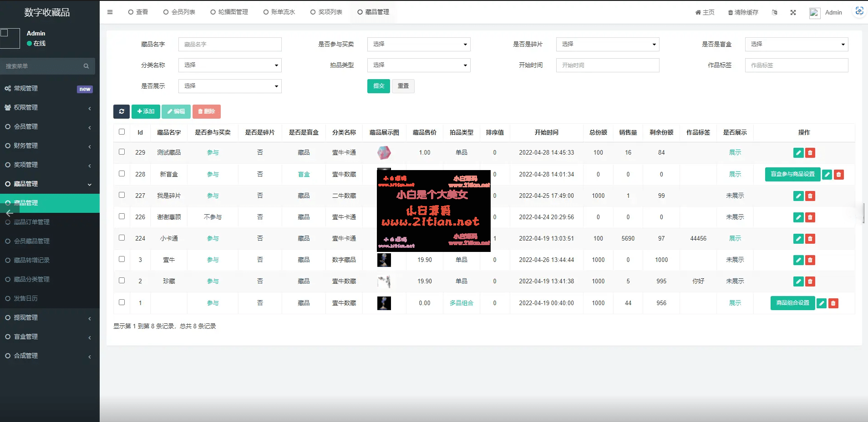
Task: Click the 盲盒参与商品设置 button
Action: (792, 174)
